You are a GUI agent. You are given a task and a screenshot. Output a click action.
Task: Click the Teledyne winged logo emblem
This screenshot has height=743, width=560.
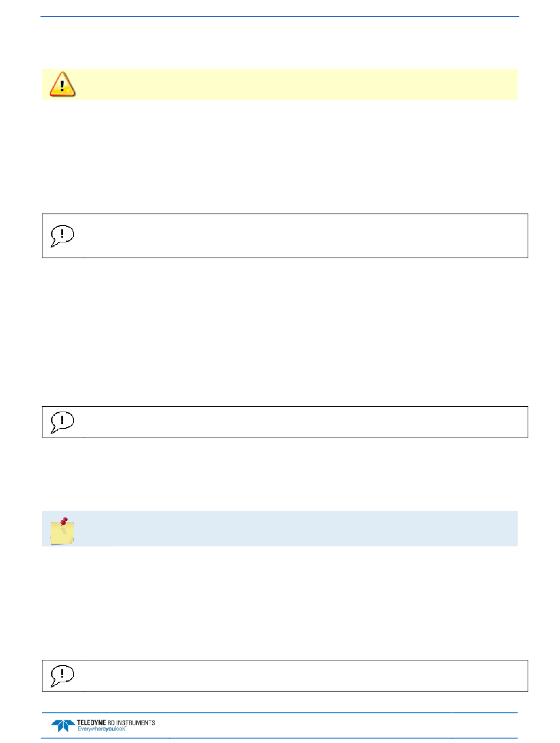tap(63, 725)
